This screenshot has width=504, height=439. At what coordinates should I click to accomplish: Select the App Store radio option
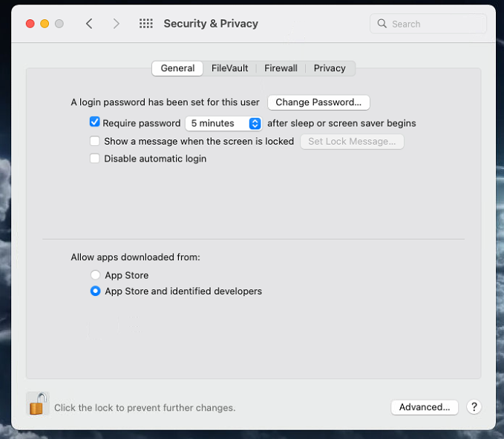tap(95, 275)
